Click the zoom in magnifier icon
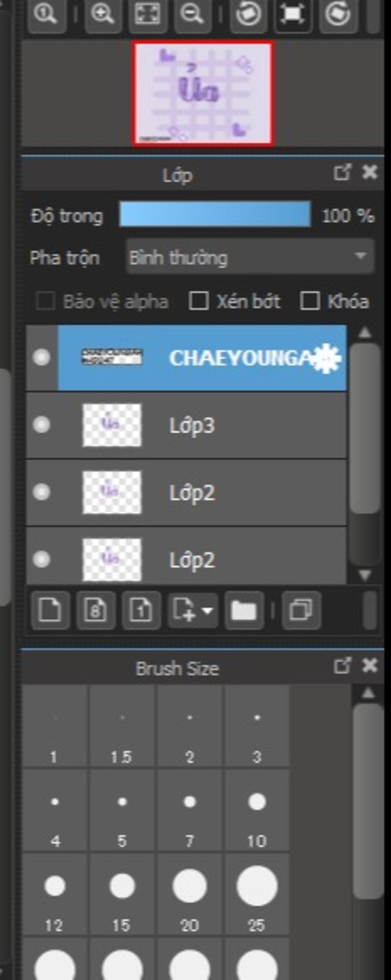Viewport: 391px width, 980px height. point(103,14)
